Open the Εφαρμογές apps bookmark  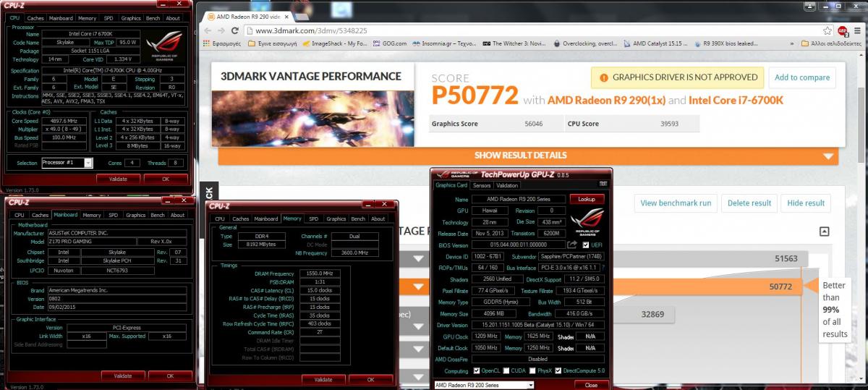(x=224, y=43)
